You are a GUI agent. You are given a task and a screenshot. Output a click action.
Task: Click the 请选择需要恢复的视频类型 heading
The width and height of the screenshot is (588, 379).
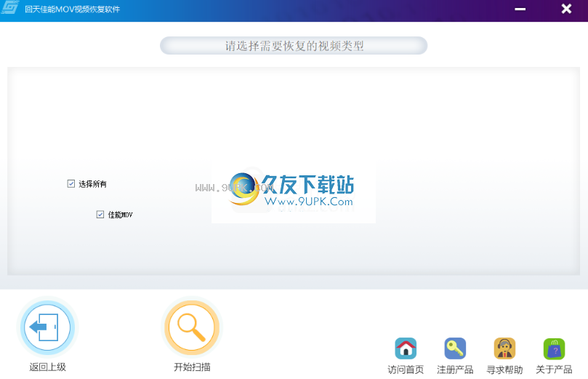tap(294, 46)
